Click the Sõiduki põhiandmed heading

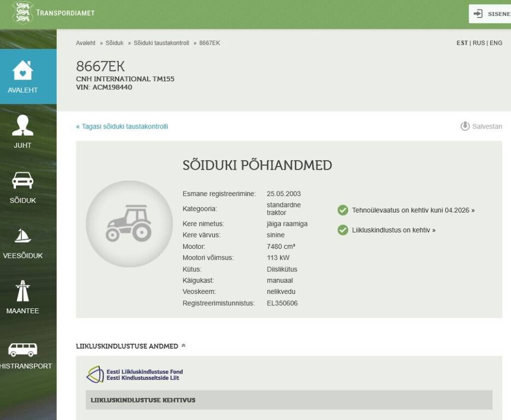click(257, 165)
